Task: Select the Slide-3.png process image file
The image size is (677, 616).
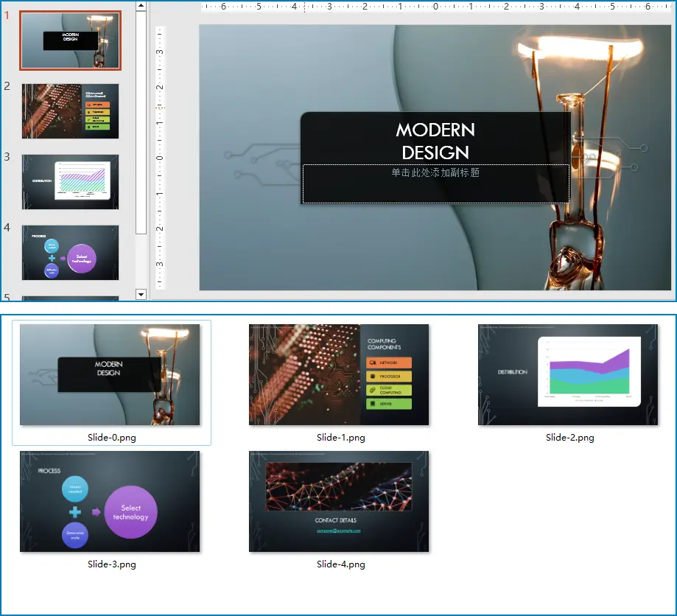Action: (x=110, y=502)
